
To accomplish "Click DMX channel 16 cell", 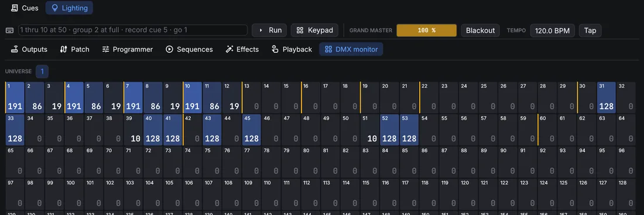I will [311, 98].
